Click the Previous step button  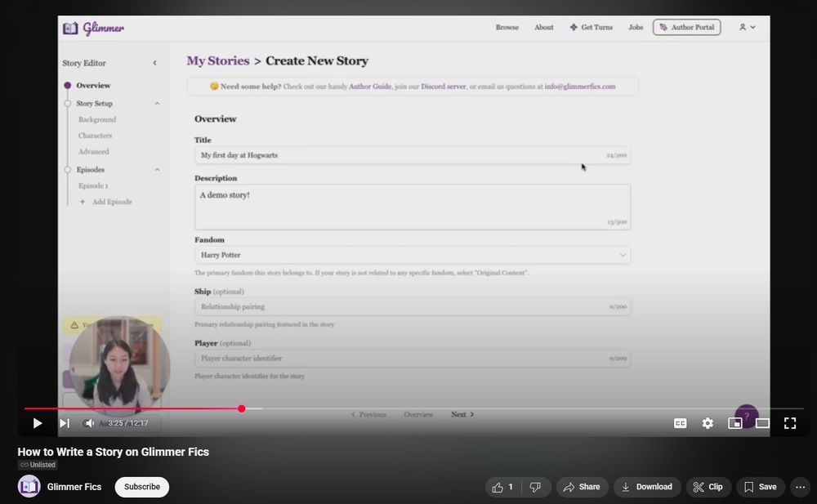click(369, 414)
